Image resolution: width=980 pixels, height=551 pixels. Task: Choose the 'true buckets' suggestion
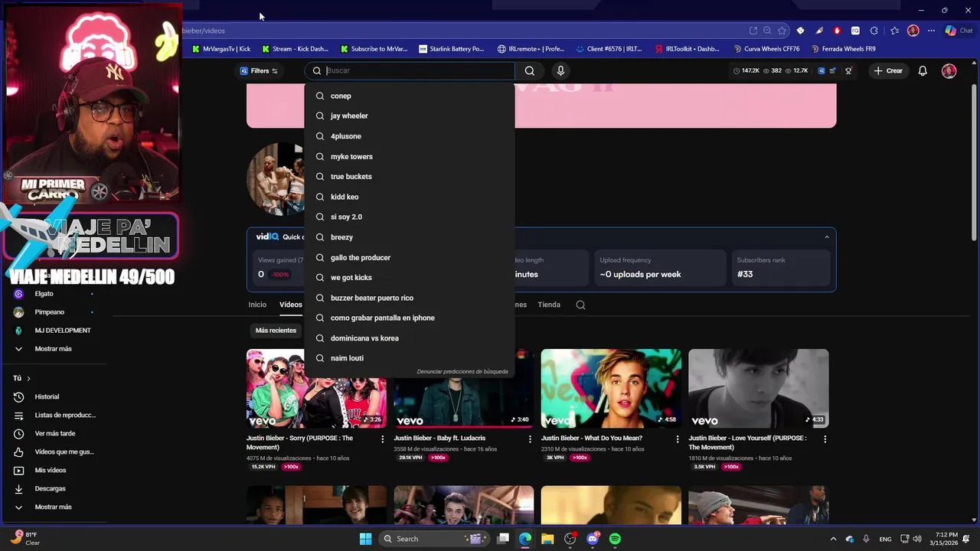(410, 176)
